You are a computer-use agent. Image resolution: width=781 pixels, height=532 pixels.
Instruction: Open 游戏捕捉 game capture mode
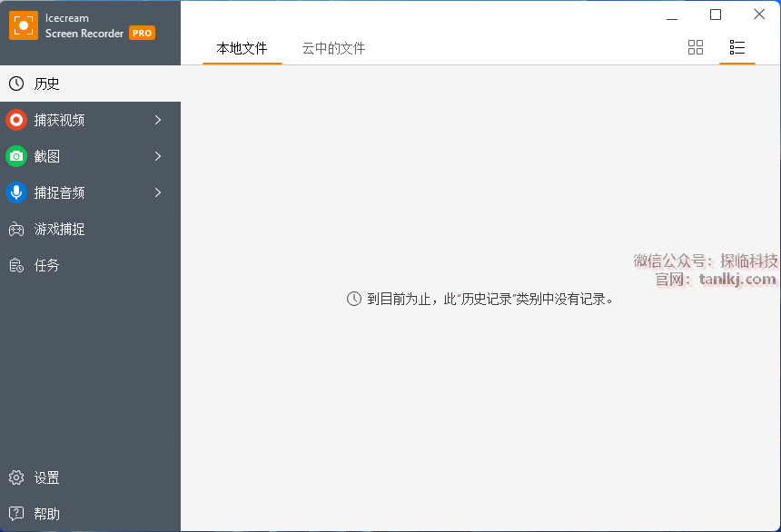[59, 229]
